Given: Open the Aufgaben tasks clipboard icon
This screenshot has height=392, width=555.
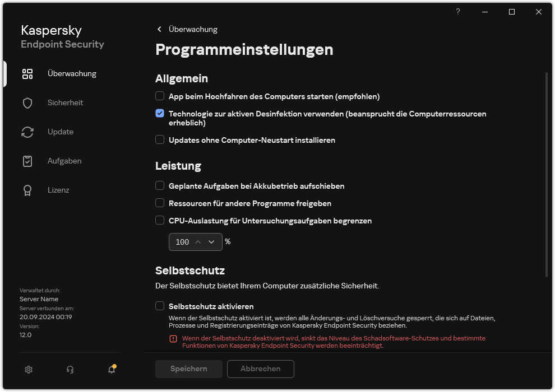Looking at the screenshot, I should tap(27, 161).
